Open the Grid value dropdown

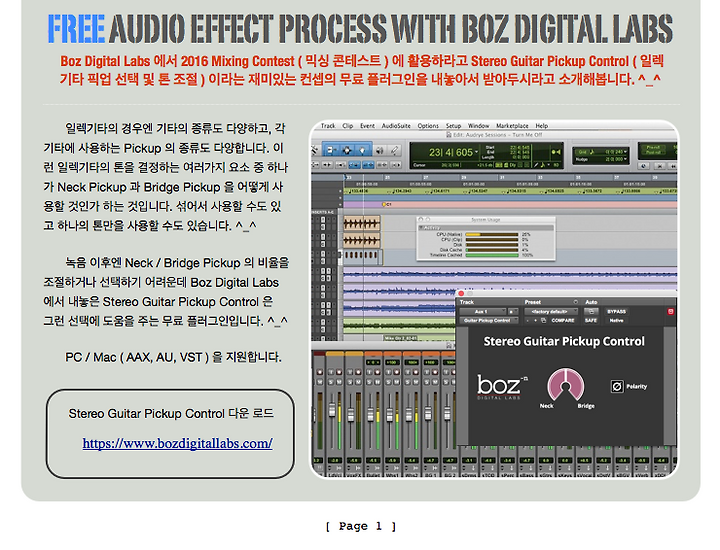click(x=625, y=152)
